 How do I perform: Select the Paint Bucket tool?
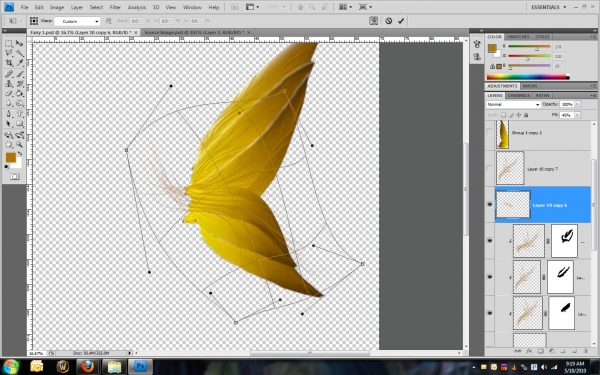20,93
